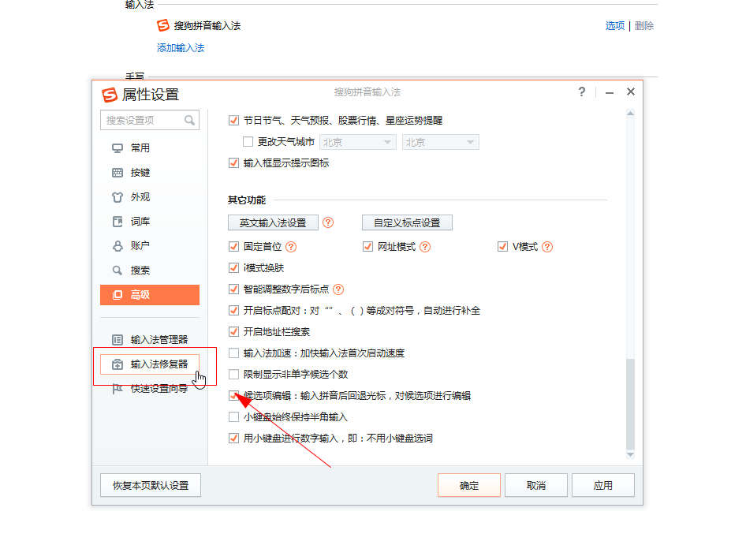Click 添加输入法 link in background window
Viewport: 746px width, 560px height.
coord(181,47)
